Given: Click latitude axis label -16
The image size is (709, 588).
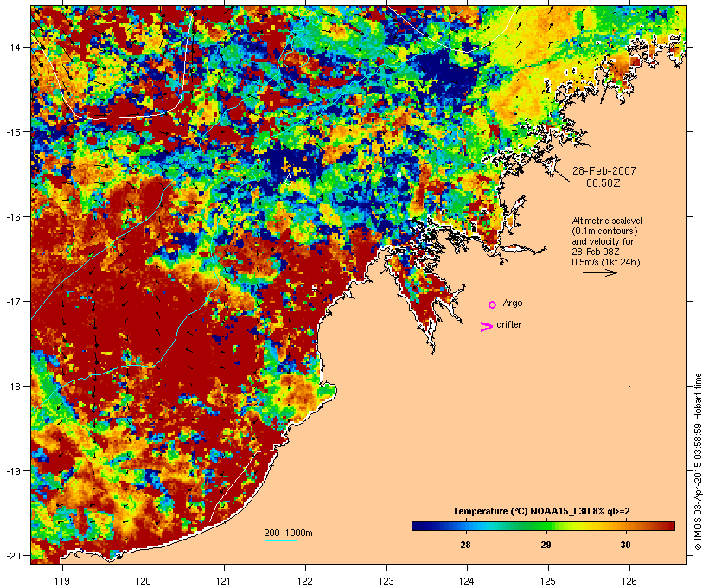Looking at the screenshot, I should (12, 217).
